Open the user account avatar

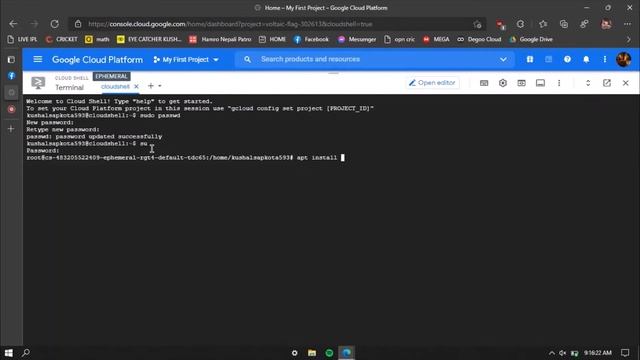[623, 60]
